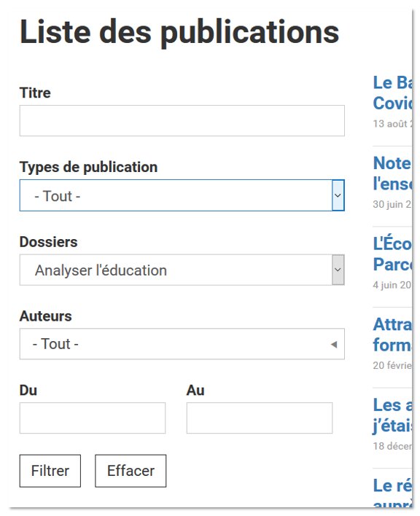Click the 'Liste des publications' heading

click(x=179, y=32)
